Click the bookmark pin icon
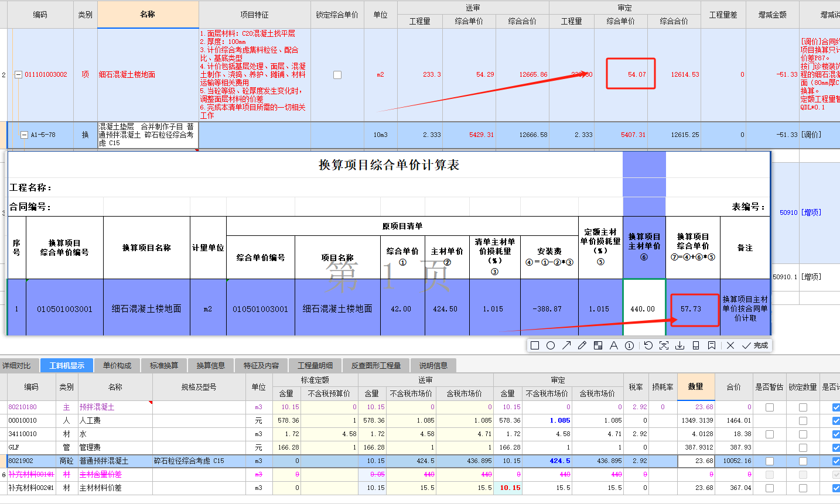This screenshot has height=504, width=840. [711, 345]
